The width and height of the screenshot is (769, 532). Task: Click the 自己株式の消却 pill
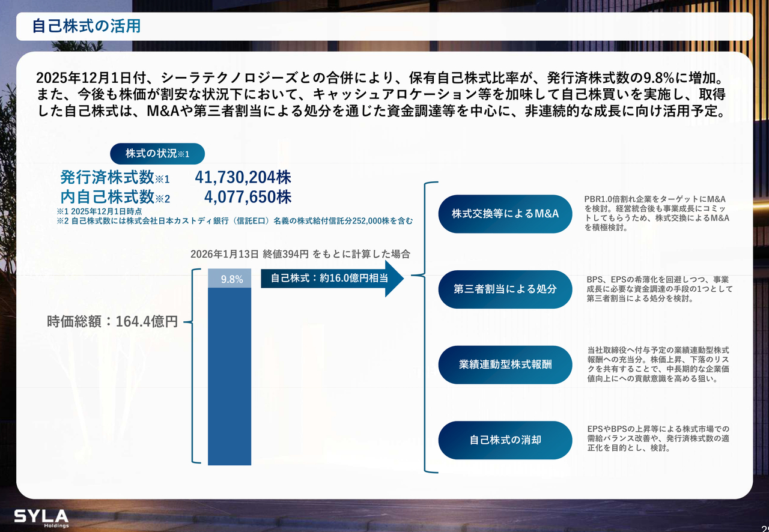[505, 440]
